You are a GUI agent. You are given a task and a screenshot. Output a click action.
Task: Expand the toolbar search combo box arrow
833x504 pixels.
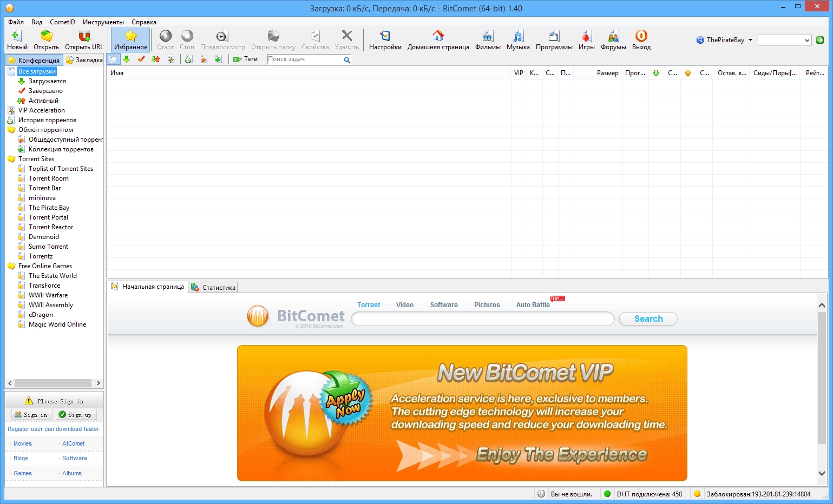point(807,40)
